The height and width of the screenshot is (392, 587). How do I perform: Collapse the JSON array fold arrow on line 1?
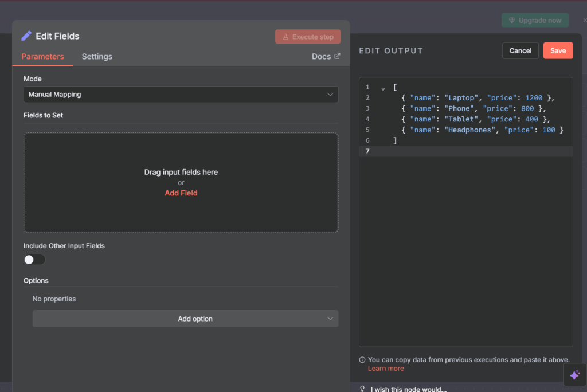point(383,88)
